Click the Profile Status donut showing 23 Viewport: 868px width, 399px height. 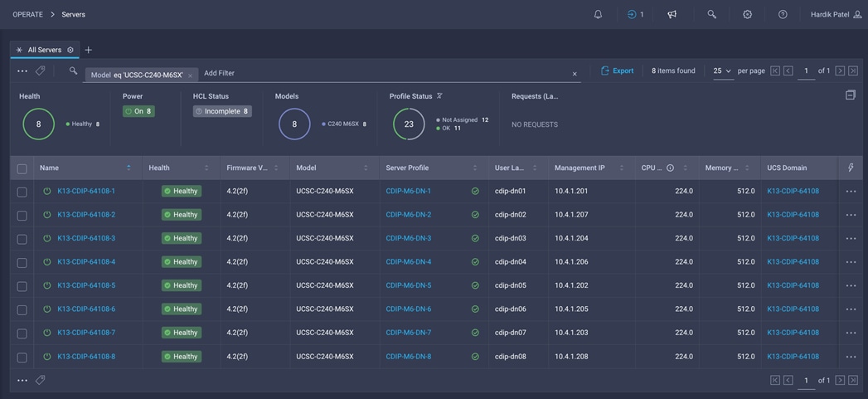[409, 124]
